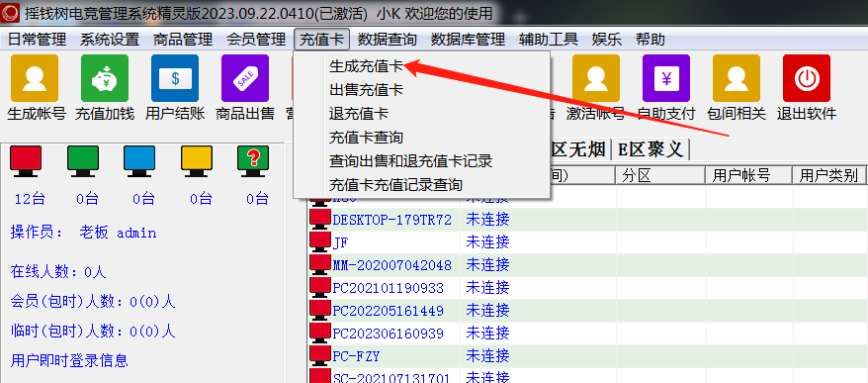The image size is (868, 383).
Task: Click the 用户即时登录信息 label
Action: coord(69,360)
